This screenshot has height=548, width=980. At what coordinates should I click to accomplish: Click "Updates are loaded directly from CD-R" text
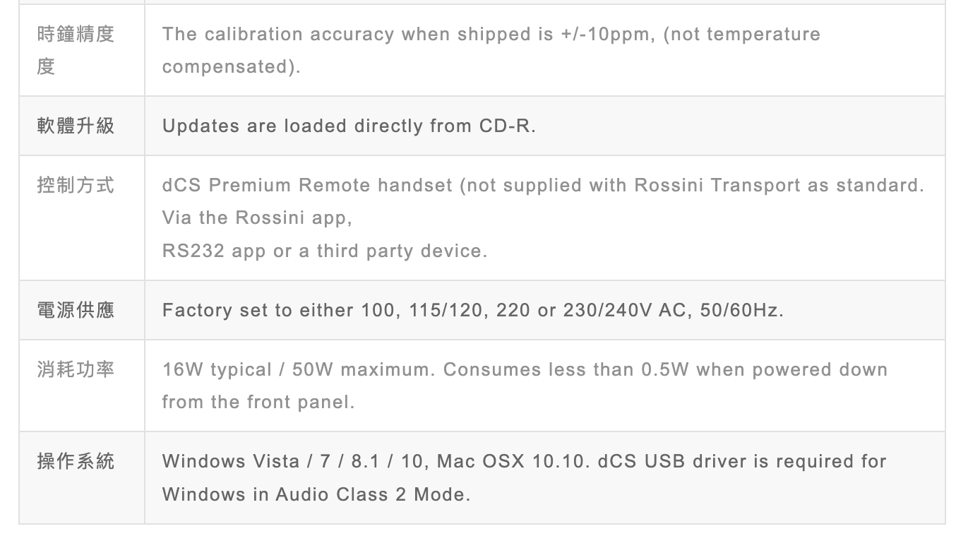click(x=349, y=126)
